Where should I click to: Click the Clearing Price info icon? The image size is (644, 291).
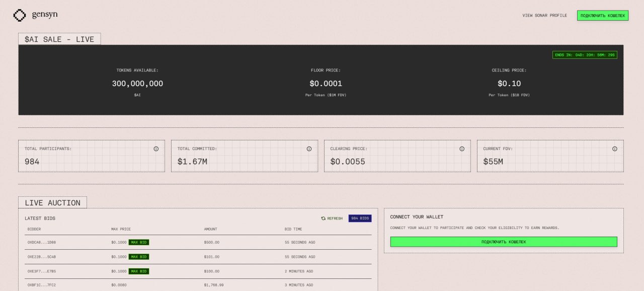[462, 149]
